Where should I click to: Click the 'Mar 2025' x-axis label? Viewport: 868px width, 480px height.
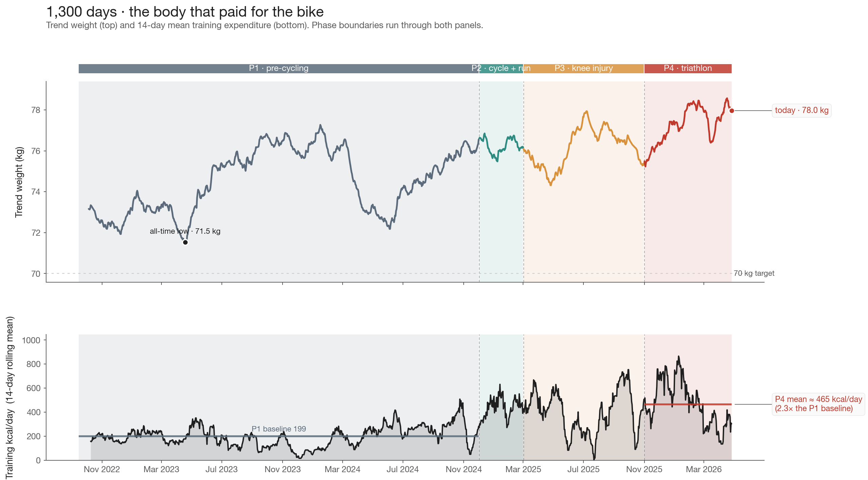523,469
